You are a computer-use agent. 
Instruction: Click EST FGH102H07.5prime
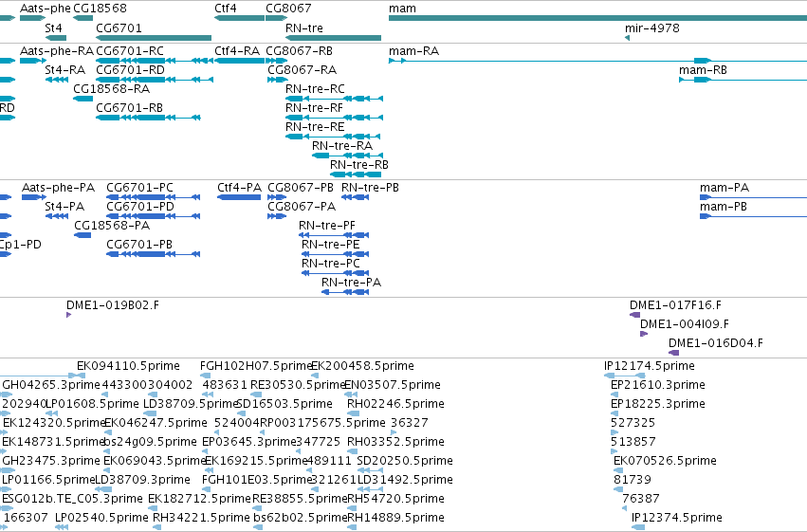[256, 366]
